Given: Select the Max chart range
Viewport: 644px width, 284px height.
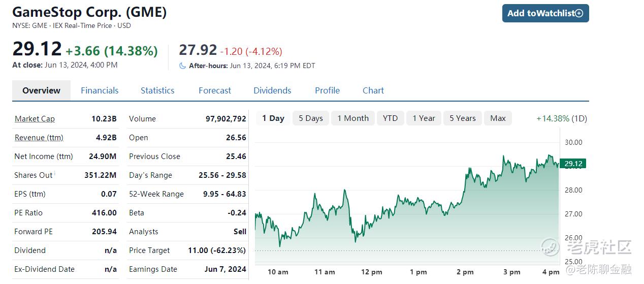Looking at the screenshot, I should 498,118.
